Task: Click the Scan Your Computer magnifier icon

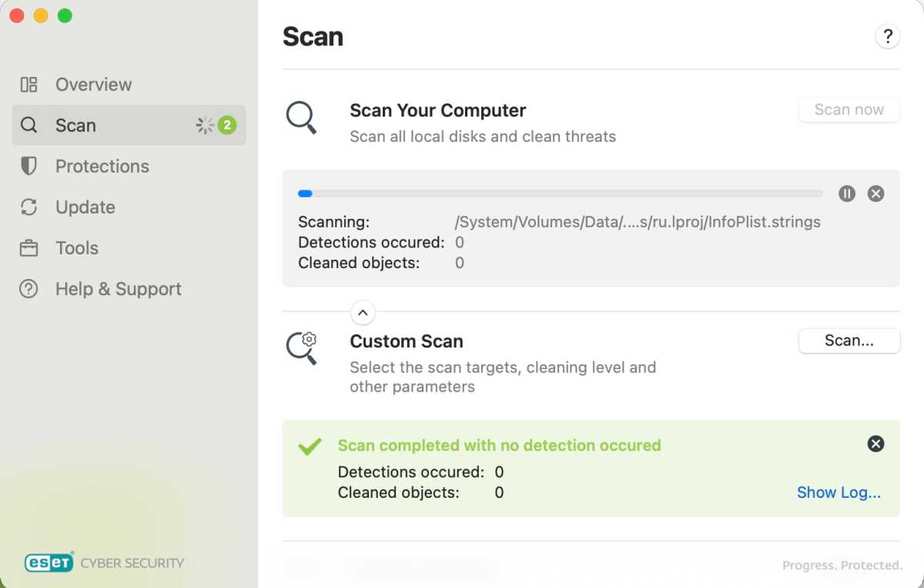Action: tap(301, 117)
